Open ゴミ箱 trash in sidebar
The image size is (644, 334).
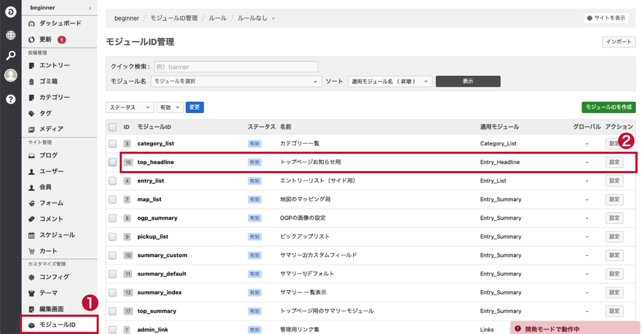point(49,81)
